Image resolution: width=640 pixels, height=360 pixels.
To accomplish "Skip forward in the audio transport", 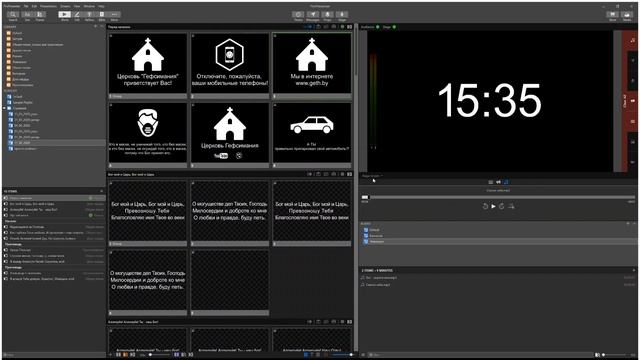I will [x=502, y=207].
